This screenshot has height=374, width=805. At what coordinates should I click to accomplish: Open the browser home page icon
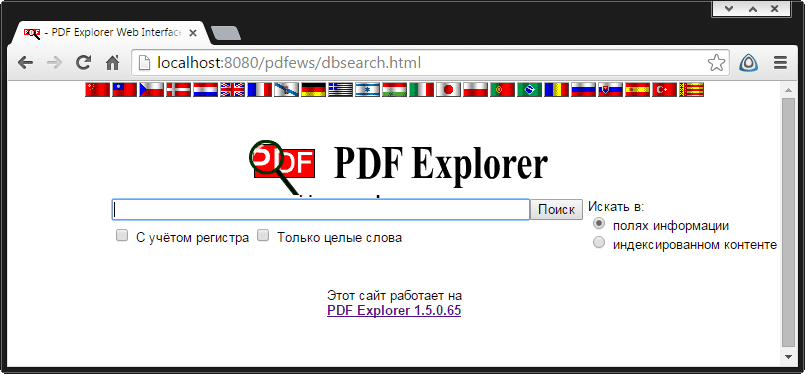(x=112, y=63)
